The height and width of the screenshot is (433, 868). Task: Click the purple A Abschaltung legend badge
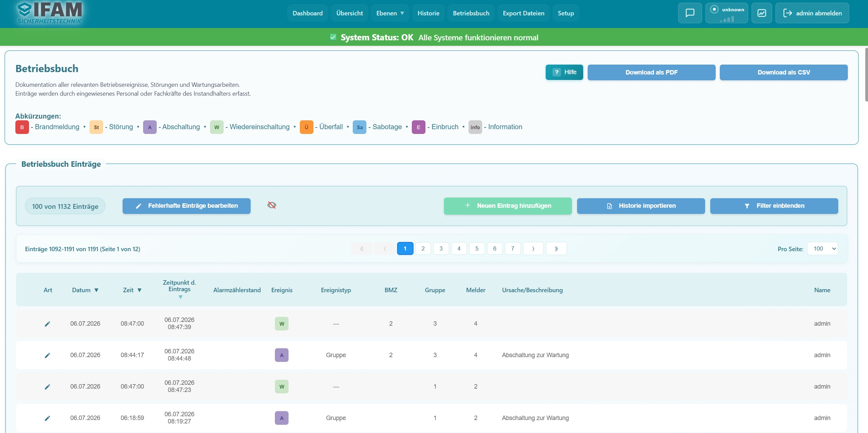150,127
